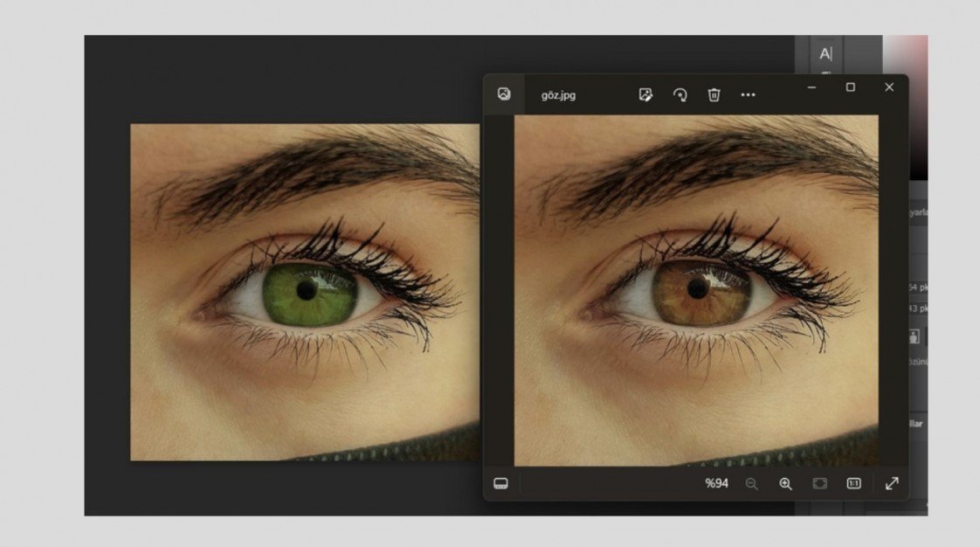Fit the image to the window
Screen dimensions: 980x547
[x=819, y=484]
